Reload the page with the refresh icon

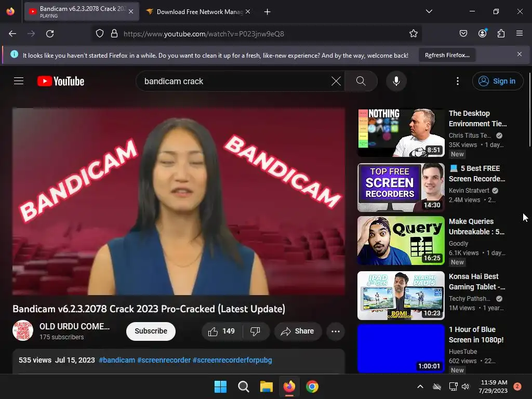pyautogui.click(x=50, y=34)
